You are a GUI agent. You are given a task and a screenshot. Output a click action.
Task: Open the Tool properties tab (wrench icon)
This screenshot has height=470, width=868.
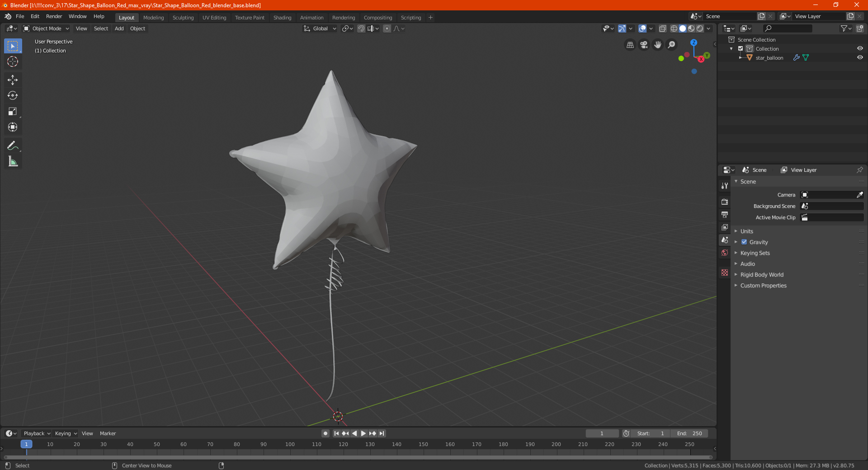click(725, 186)
